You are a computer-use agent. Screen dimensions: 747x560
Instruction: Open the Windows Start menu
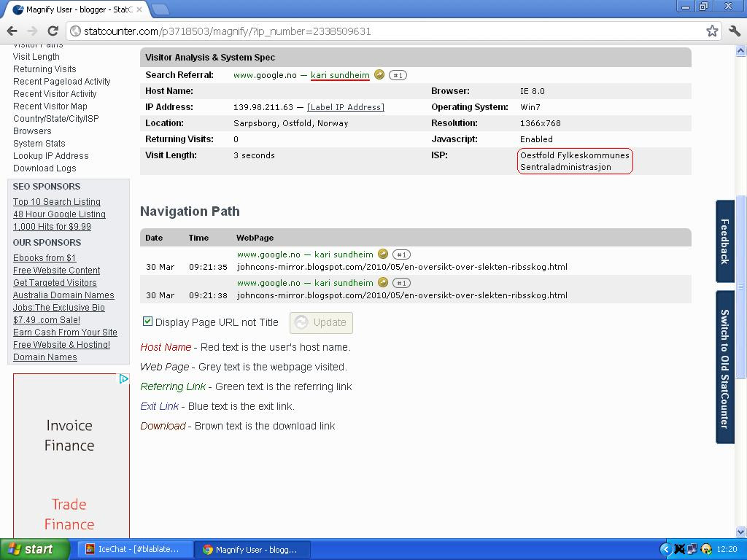click(34, 549)
